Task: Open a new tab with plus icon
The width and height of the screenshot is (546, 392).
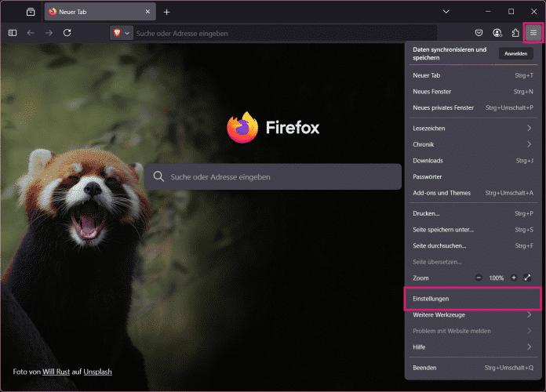Action: point(166,12)
